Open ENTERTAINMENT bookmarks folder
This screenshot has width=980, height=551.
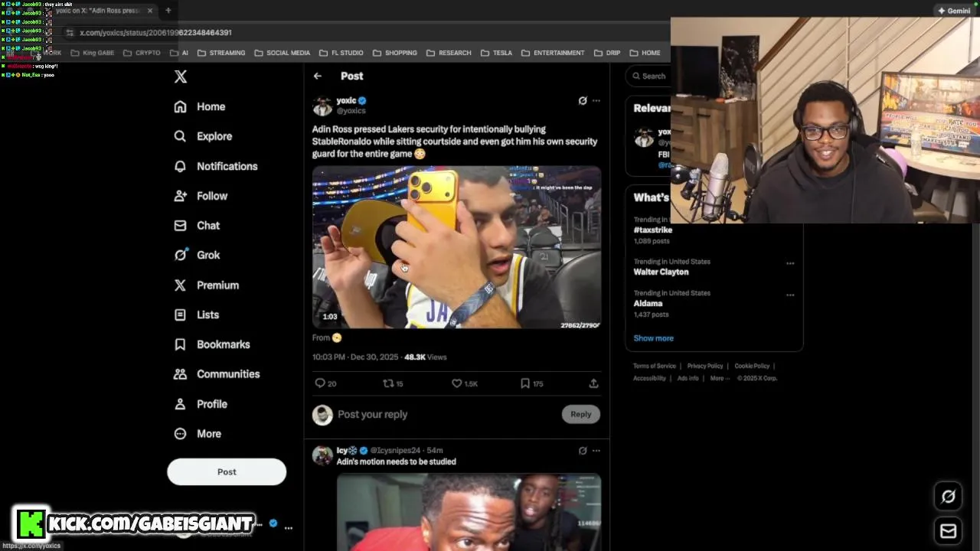(x=553, y=53)
